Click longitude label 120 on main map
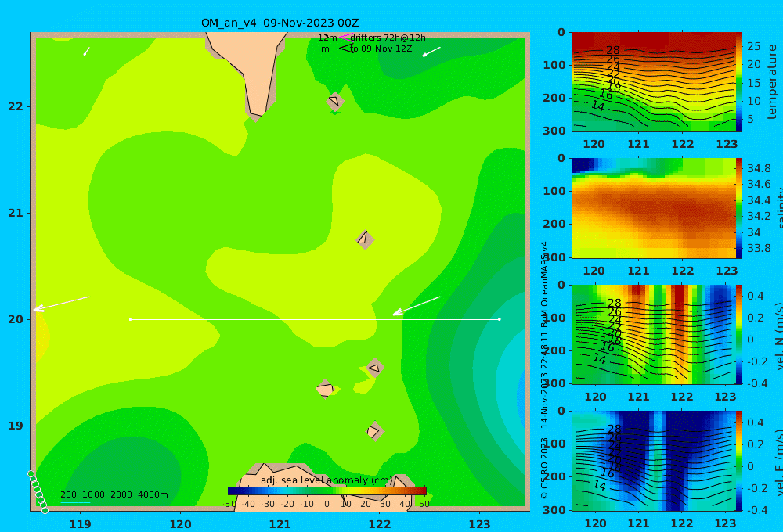This screenshot has width=783, height=532. click(180, 524)
